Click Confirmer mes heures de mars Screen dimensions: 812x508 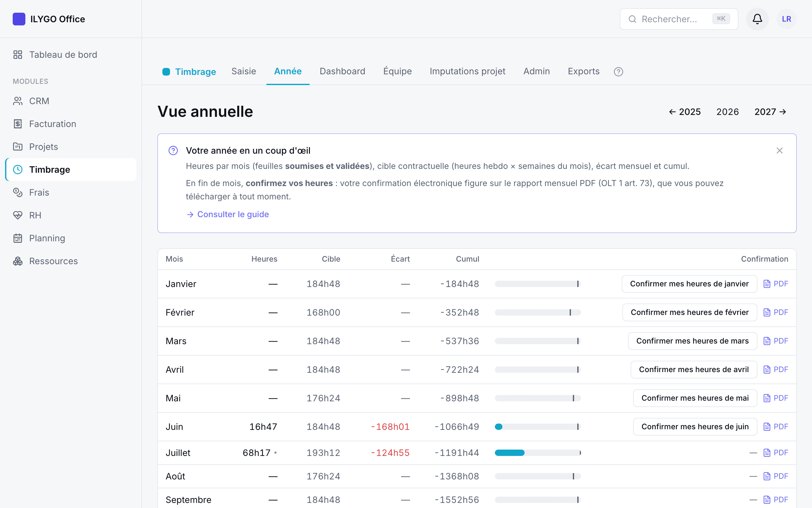coord(692,341)
